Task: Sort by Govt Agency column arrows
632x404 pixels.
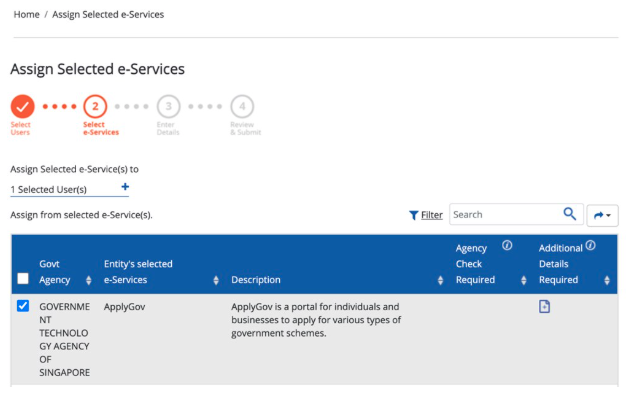Action: 89,280
